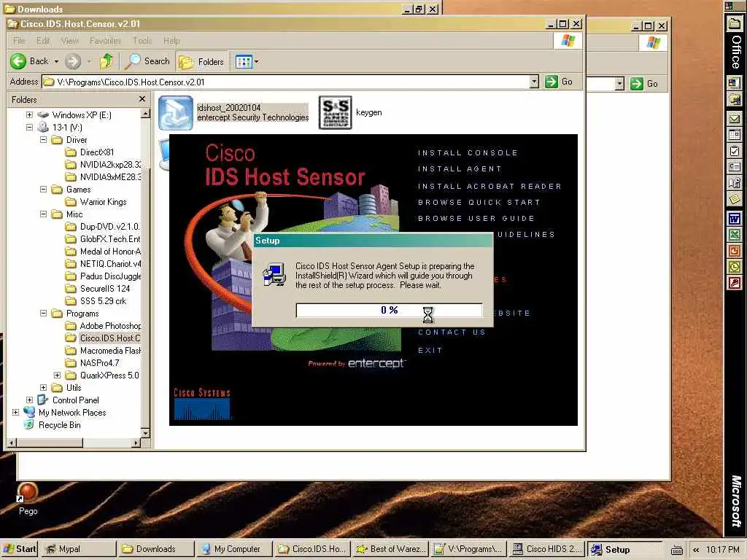Select DirectX81 folder in tree
The width and height of the screenshot is (747, 560).
97,152
